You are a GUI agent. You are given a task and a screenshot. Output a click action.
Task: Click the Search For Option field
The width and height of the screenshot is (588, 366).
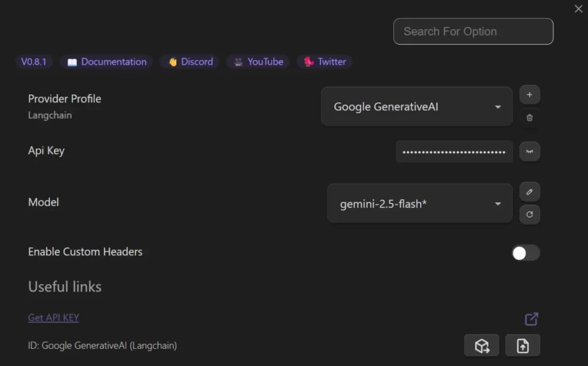473,32
